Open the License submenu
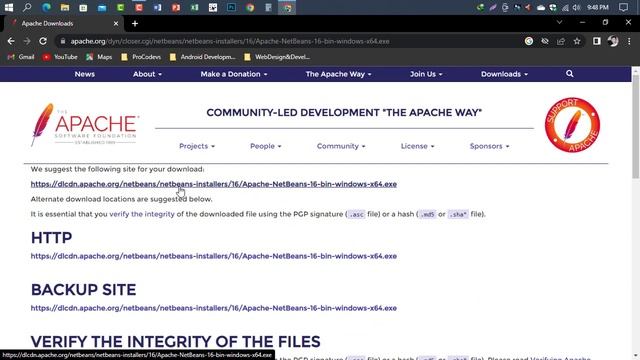 (x=418, y=146)
